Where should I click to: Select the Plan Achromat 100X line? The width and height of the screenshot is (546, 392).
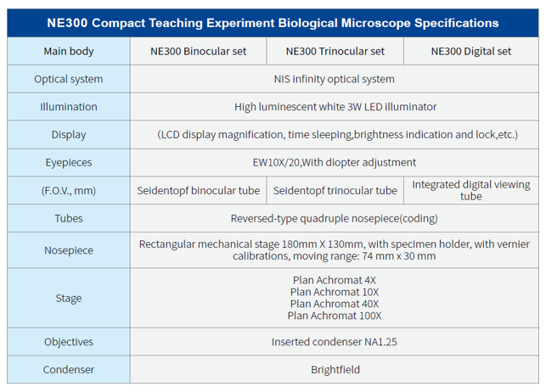[335, 316]
